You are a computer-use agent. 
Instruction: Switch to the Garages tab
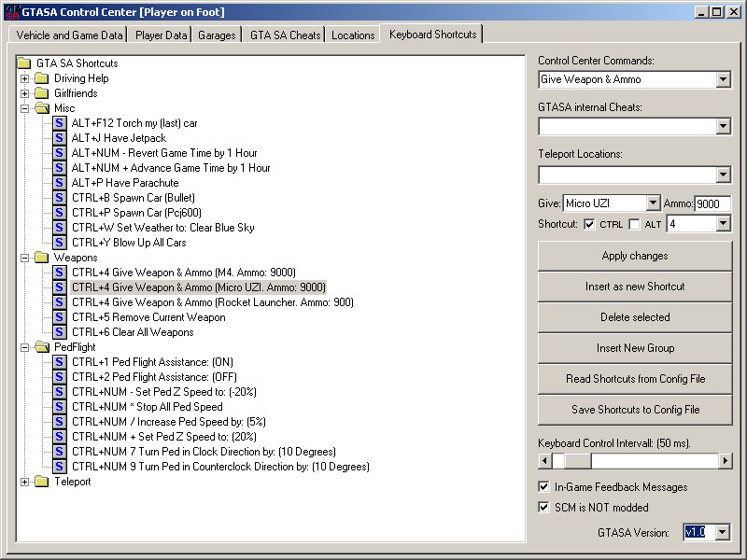click(217, 35)
